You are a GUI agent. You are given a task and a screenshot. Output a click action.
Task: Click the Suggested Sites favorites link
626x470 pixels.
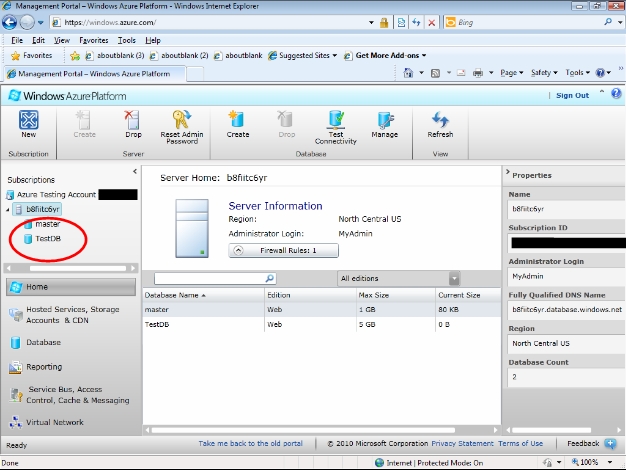coord(303,56)
